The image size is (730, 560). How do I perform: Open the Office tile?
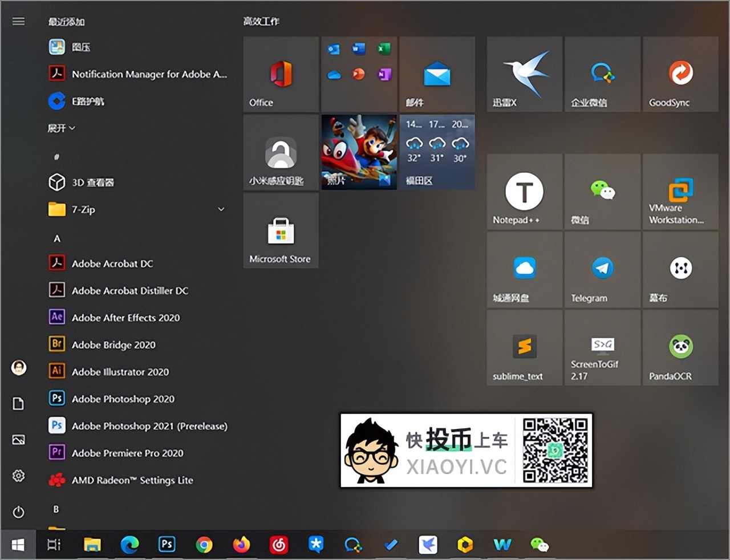point(281,75)
